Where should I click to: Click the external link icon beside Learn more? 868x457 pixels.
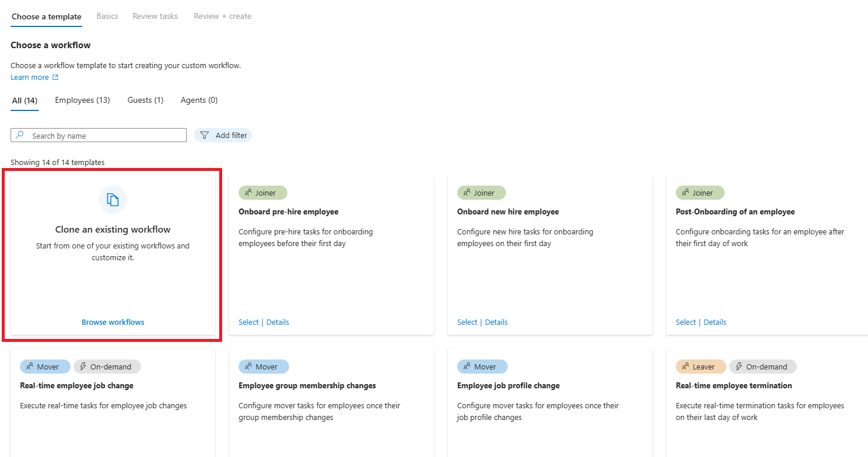point(55,78)
